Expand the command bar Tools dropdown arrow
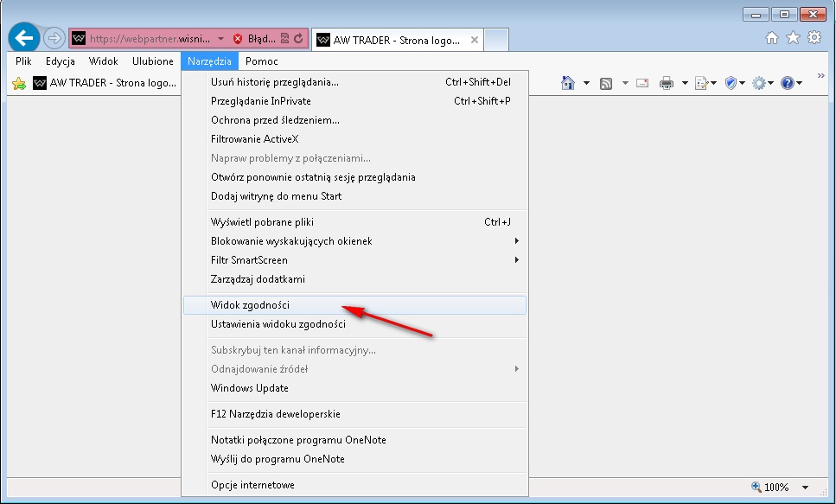This screenshot has width=836, height=504. (770, 83)
